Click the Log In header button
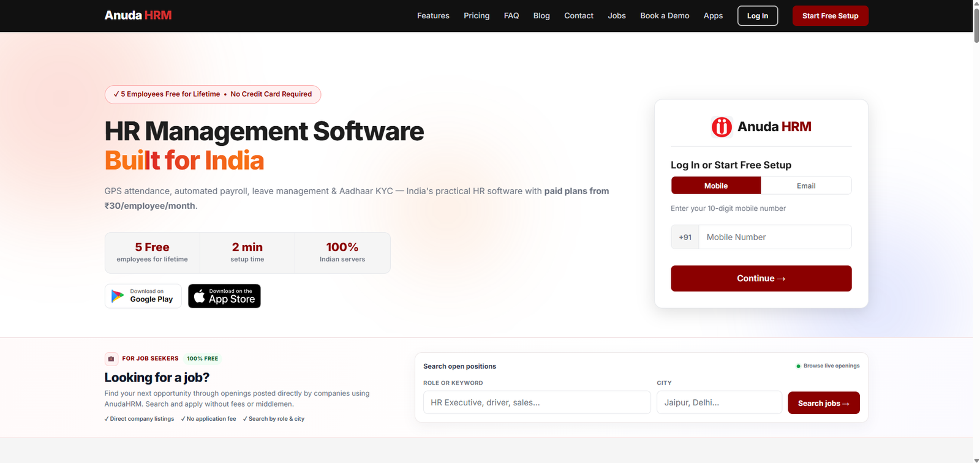980x463 pixels. tap(758, 16)
